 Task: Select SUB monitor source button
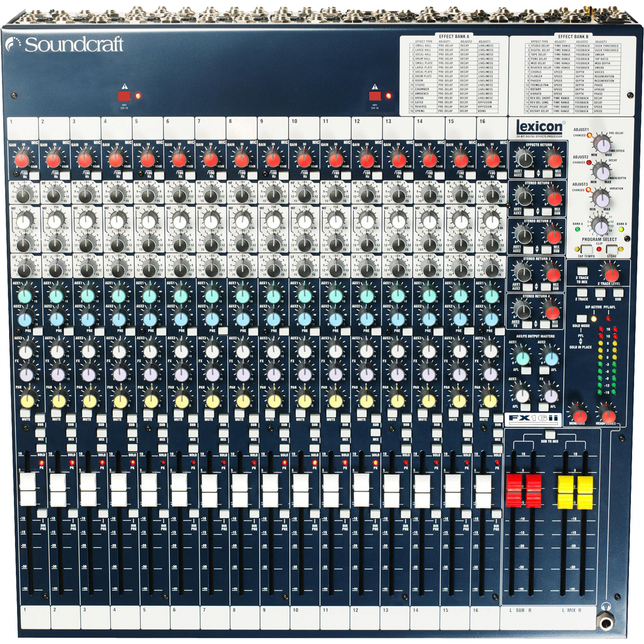tap(618, 293)
